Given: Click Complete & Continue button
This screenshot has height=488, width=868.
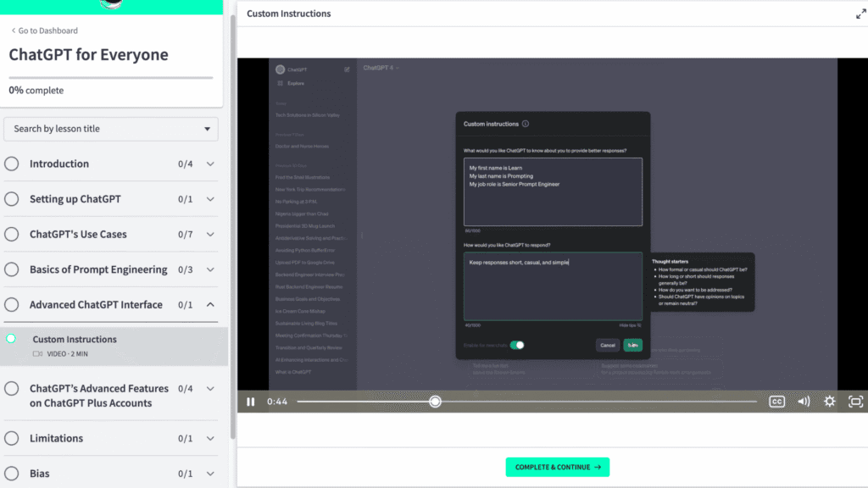Looking at the screenshot, I should point(558,467).
